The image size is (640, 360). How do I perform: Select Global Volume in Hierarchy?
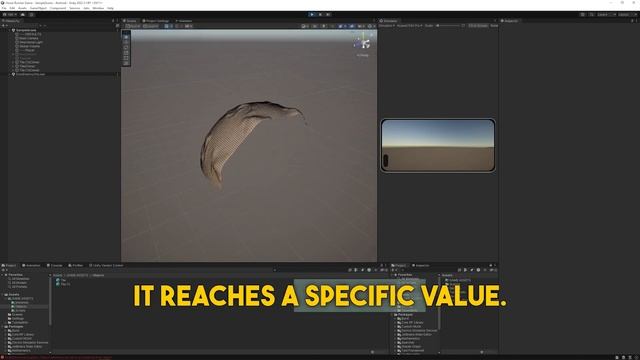point(29,46)
